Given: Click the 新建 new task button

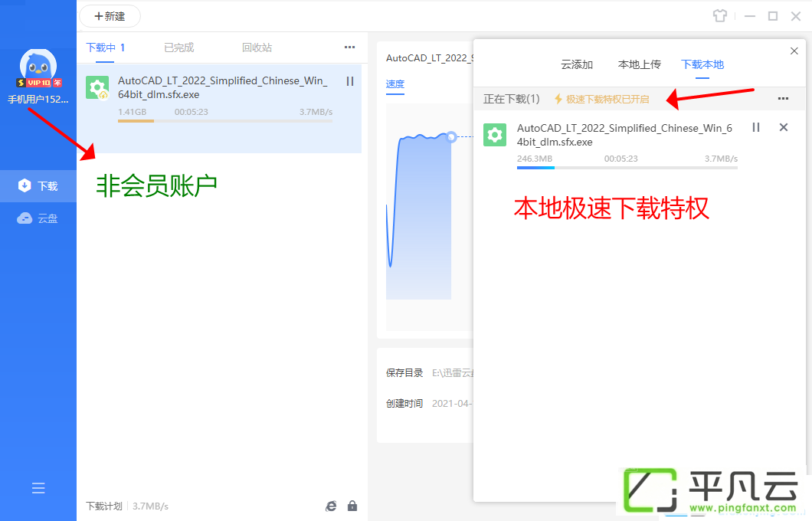Looking at the screenshot, I should (110, 17).
